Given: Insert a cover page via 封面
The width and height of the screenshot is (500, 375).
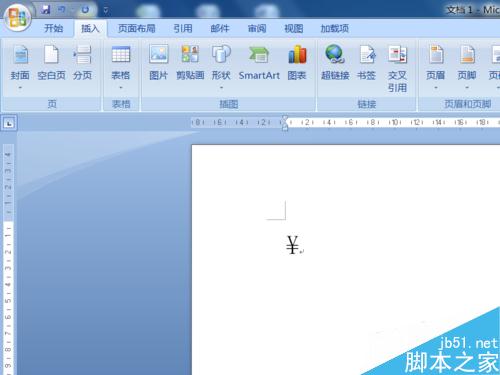Looking at the screenshot, I should (x=20, y=63).
